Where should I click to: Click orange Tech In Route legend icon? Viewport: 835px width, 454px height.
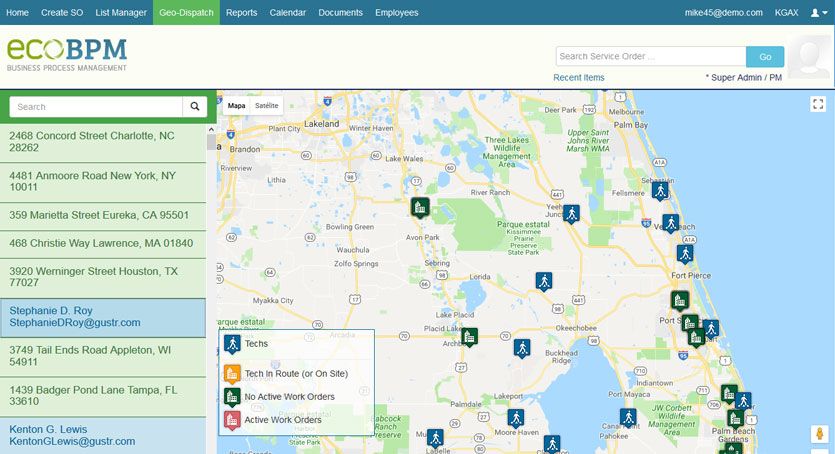(232, 375)
